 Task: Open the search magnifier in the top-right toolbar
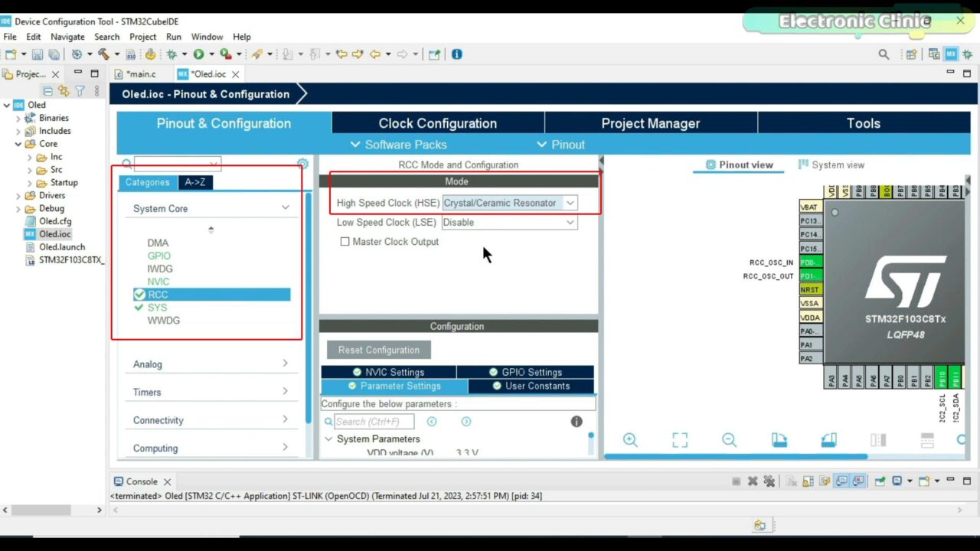[x=884, y=54]
